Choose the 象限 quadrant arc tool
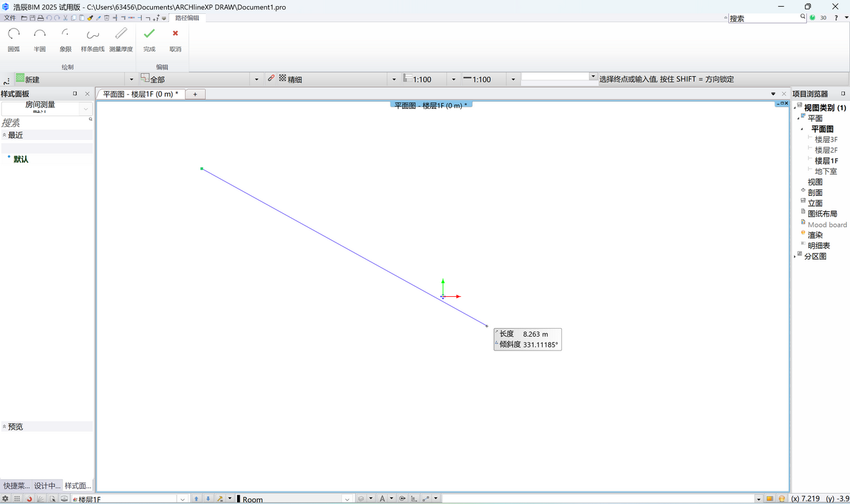850x504 pixels. [65, 39]
